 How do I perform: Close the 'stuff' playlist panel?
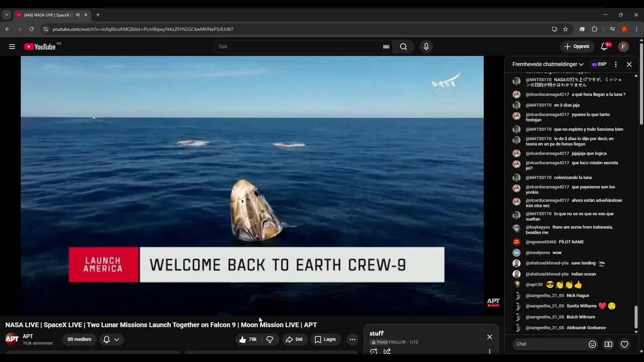tap(490, 337)
